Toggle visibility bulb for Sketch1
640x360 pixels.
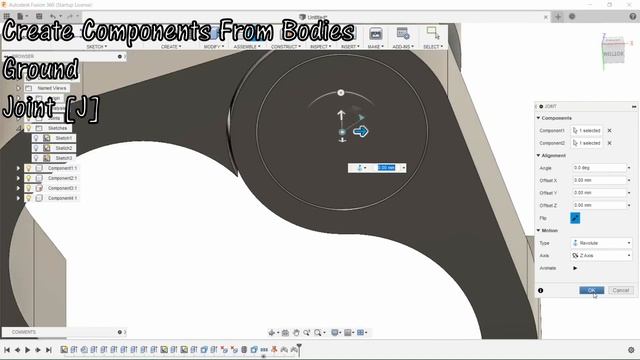click(36, 138)
